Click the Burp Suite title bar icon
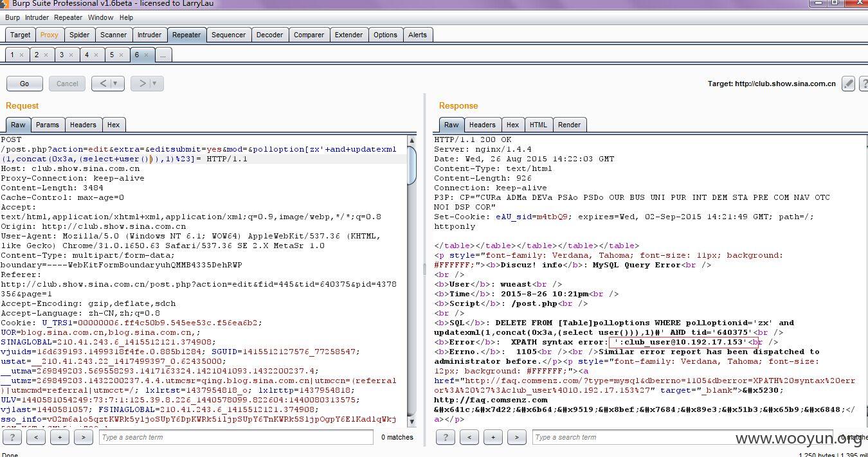 [x=6, y=3]
